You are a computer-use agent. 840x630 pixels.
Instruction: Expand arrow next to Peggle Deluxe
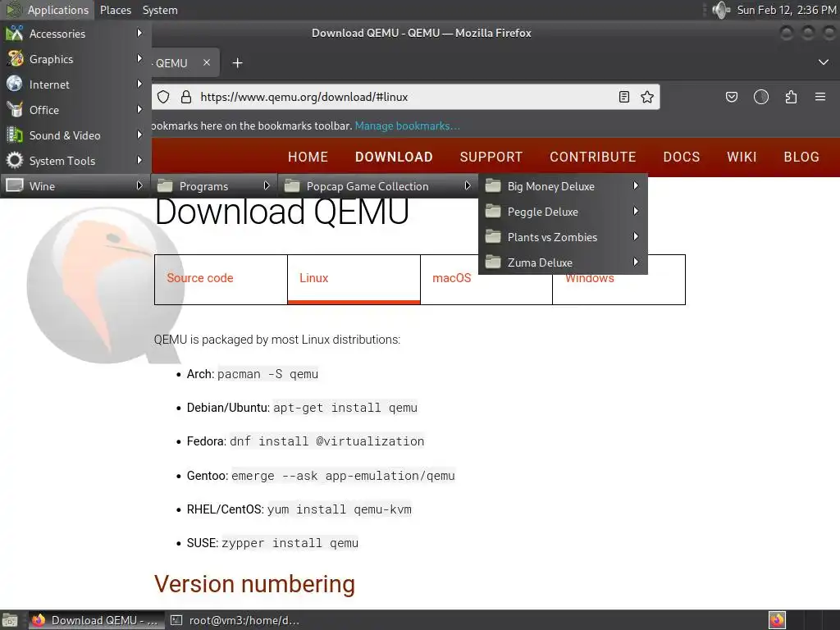(x=636, y=211)
